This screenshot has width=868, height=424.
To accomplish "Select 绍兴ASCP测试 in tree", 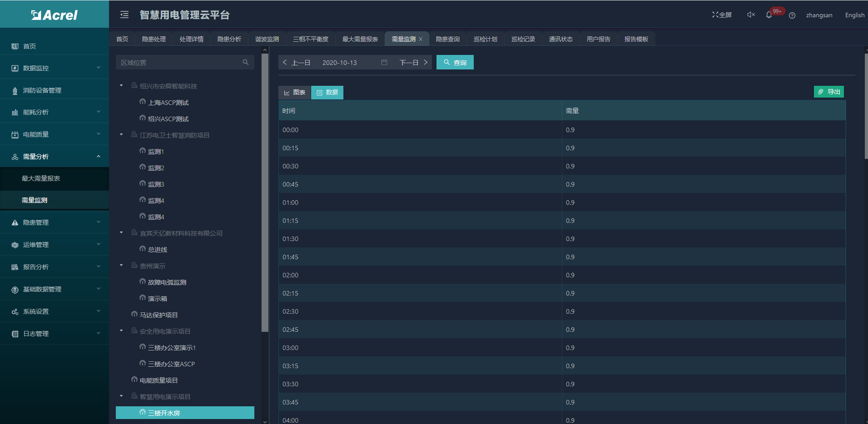I will [168, 119].
